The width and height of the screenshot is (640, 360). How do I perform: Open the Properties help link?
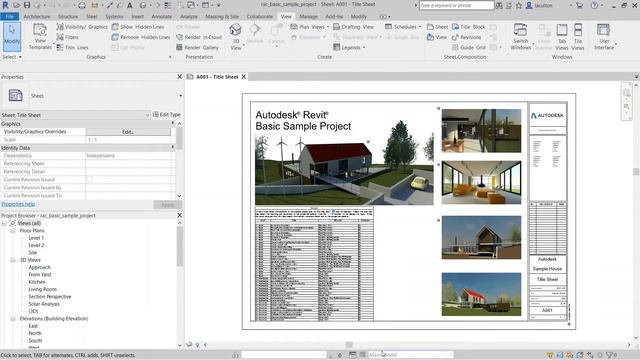pyautogui.click(x=18, y=204)
